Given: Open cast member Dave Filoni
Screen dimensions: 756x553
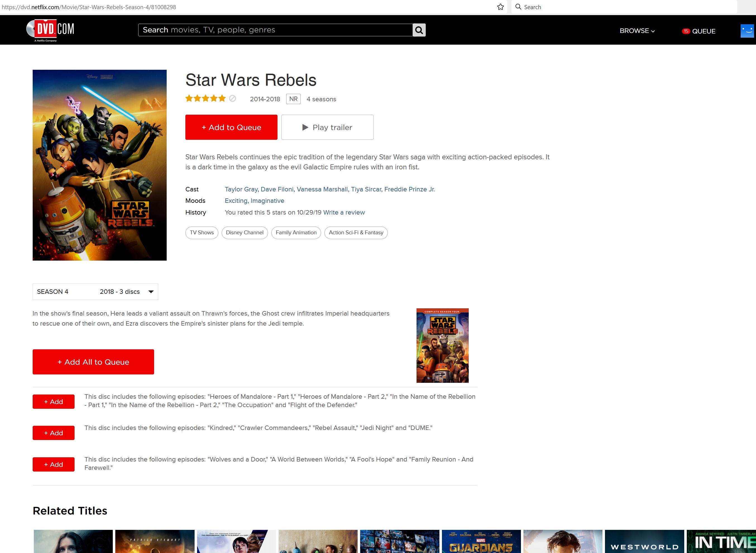Looking at the screenshot, I should [x=277, y=189].
